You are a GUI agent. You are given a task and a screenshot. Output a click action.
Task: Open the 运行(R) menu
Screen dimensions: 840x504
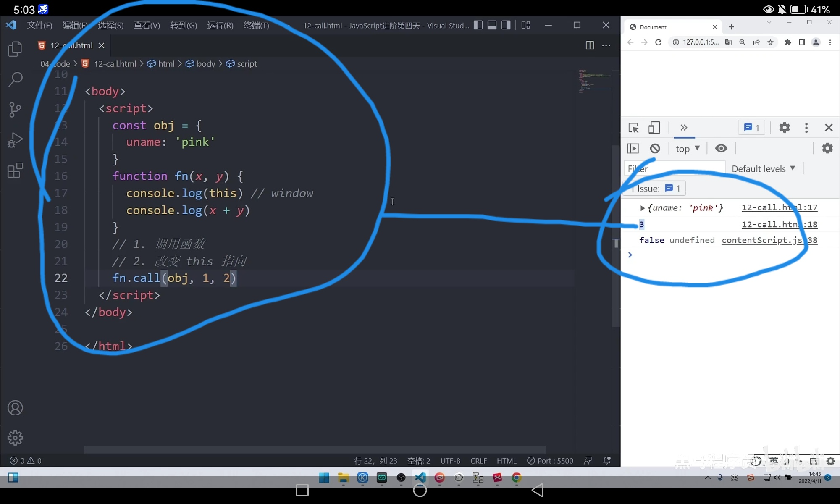[220, 25]
